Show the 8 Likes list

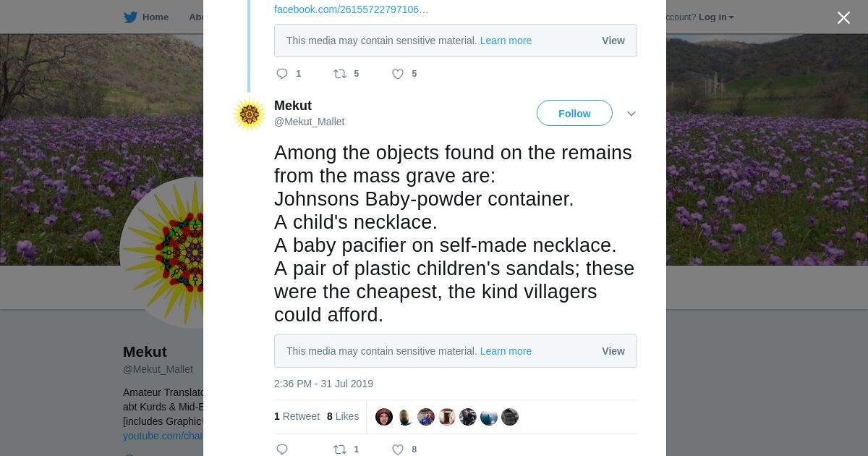(343, 416)
